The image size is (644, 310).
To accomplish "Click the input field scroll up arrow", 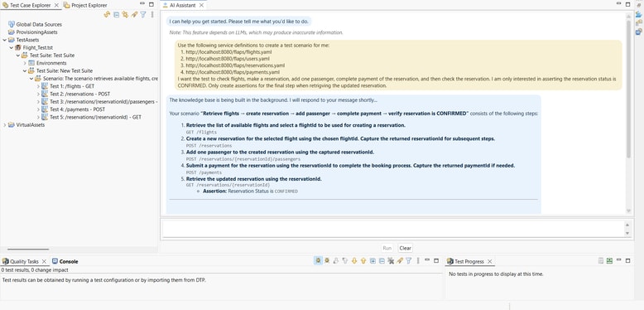I will [x=627, y=225].
